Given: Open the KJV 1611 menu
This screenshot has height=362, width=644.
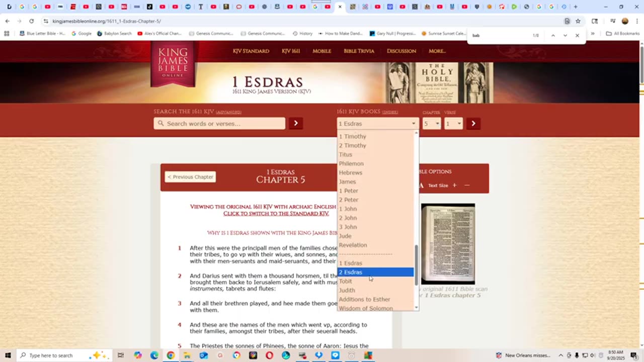Looking at the screenshot, I should (291, 51).
